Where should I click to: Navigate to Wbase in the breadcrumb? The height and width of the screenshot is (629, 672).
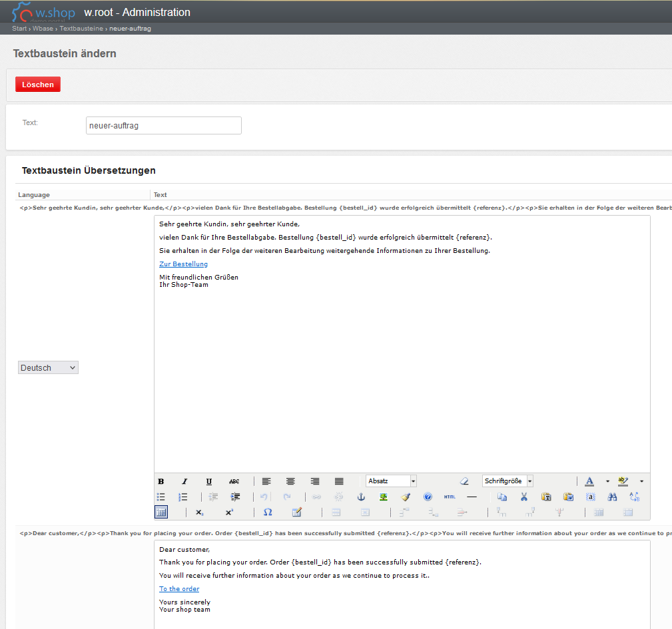point(43,28)
